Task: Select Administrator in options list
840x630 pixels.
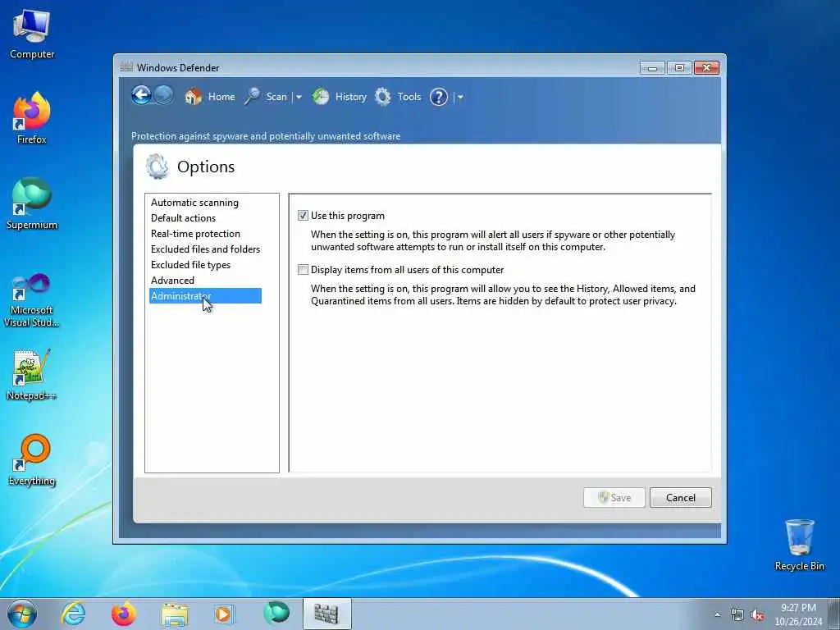Action: [x=205, y=295]
